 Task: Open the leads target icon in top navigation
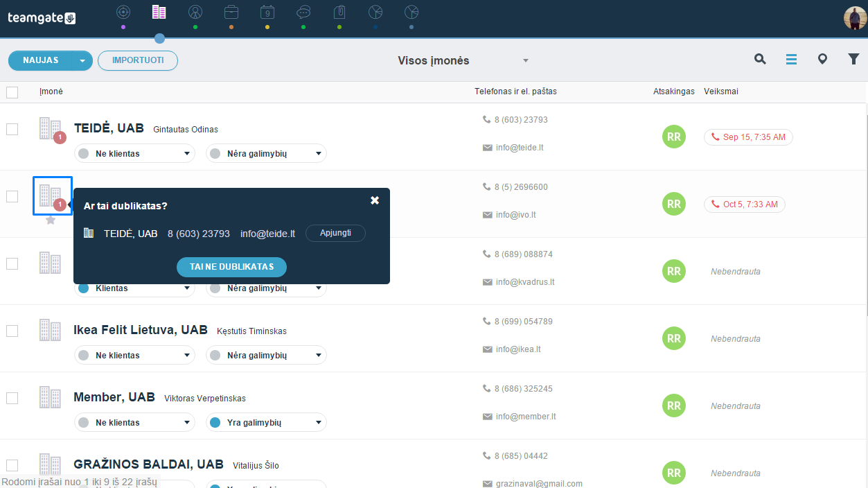[123, 12]
